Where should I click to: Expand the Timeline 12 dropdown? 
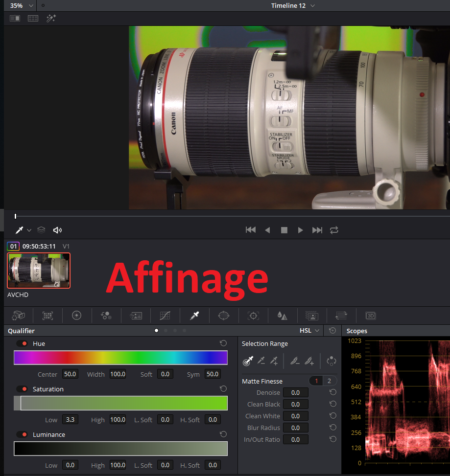point(312,5)
